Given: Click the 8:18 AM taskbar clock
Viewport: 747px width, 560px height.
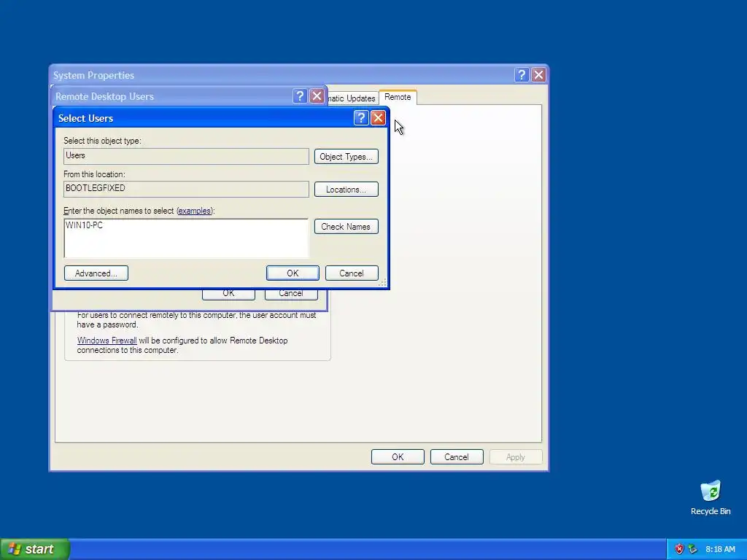Looking at the screenshot, I should tap(720, 549).
